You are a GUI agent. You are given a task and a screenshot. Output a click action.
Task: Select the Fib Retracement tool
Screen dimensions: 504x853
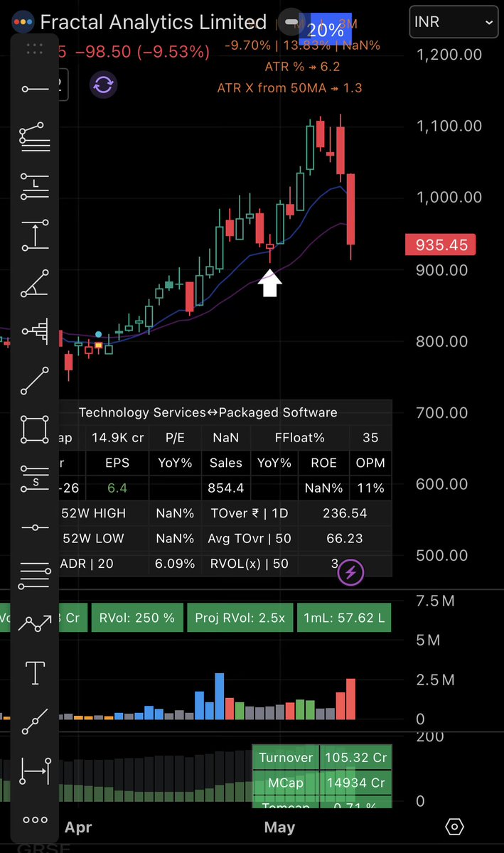click(35, 575)
